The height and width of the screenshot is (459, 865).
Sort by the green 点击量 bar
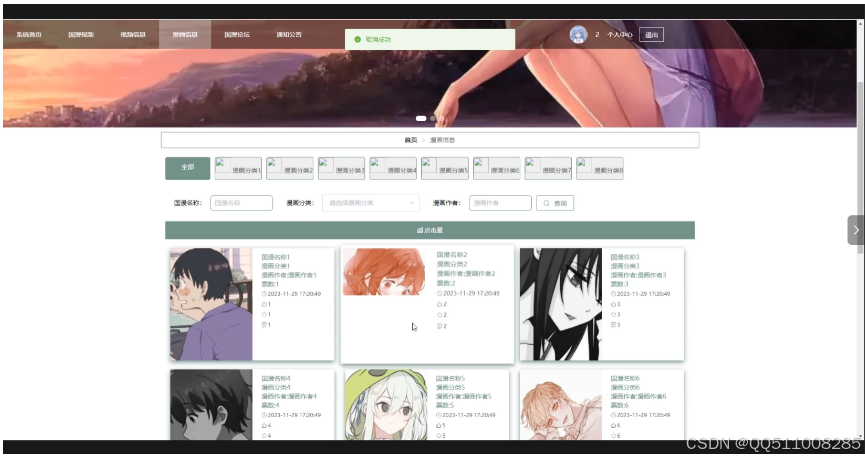click(x=430, y=230)
